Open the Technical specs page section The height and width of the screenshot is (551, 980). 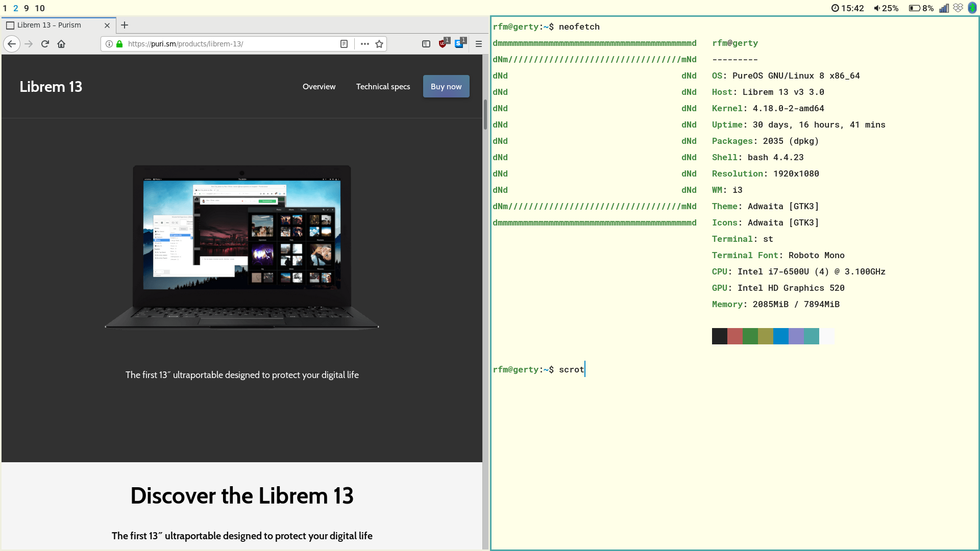(383, 87)
